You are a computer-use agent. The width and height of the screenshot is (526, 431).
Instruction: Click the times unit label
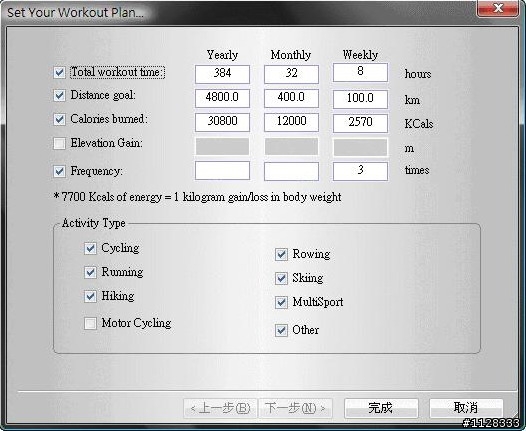coord(417,170)
